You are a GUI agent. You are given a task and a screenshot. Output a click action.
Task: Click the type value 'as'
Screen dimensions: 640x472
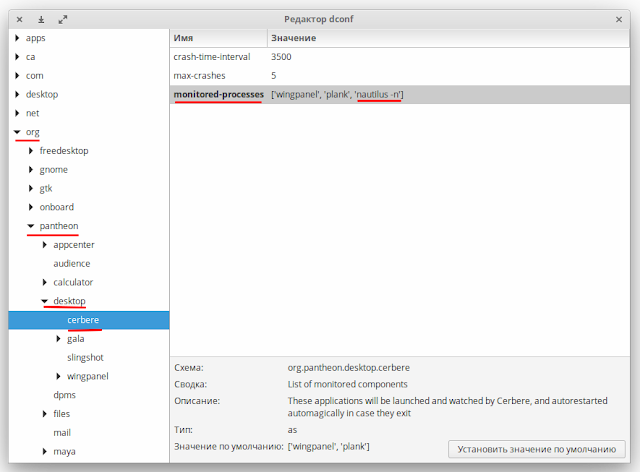(292, 430)
